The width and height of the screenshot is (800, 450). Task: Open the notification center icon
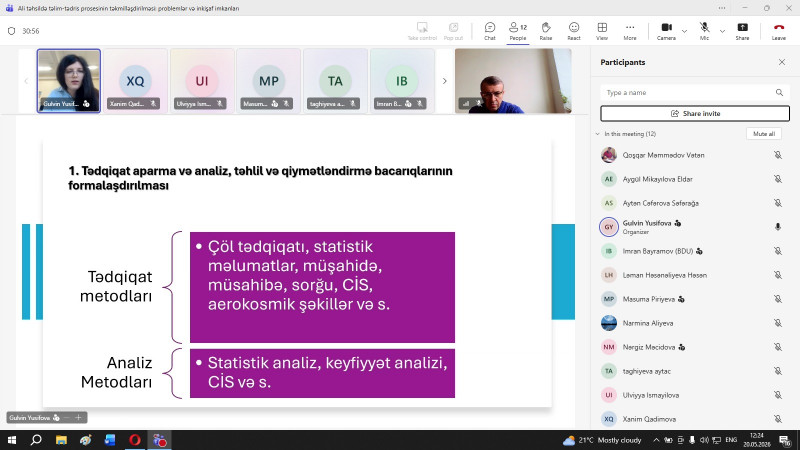pyautogui.click(x=785, y=440)
